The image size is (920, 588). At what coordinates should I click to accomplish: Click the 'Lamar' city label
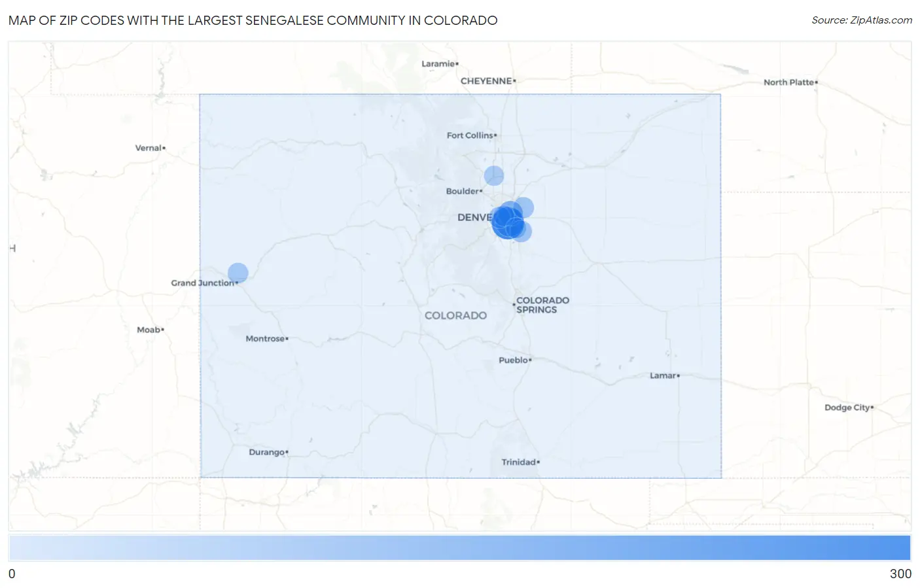pyautogui.click(x=663, y=375)
